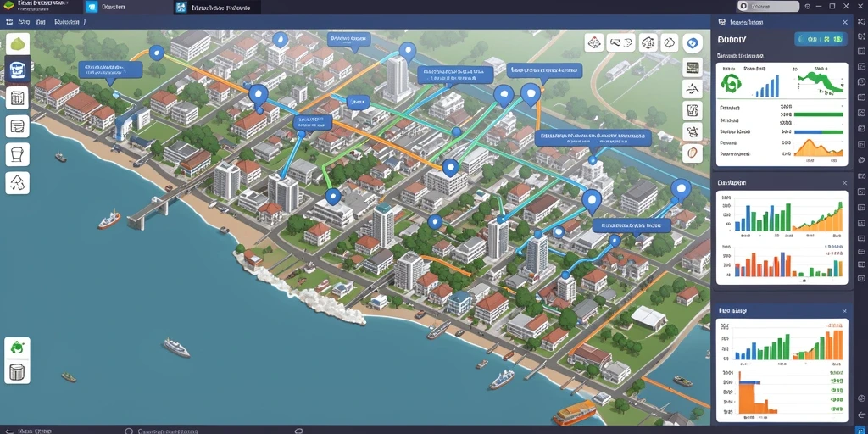Choose the cup-shaped tool in left toolbar

[x=18, y=154]
